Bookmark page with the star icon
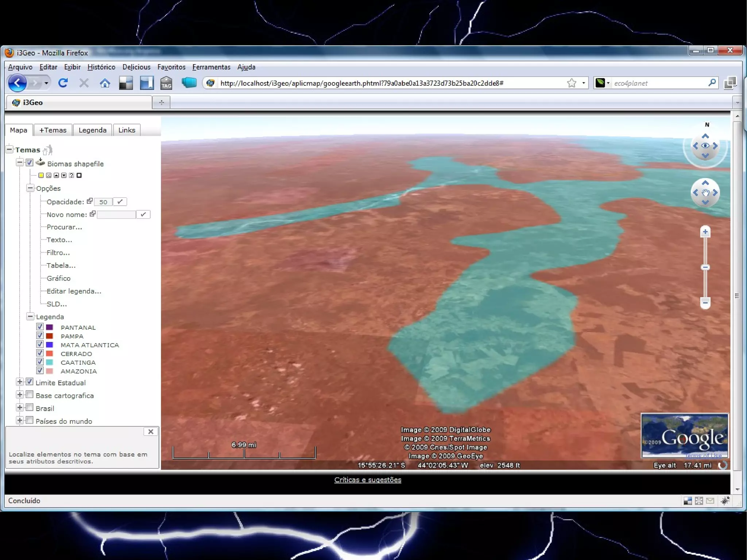 572,83
